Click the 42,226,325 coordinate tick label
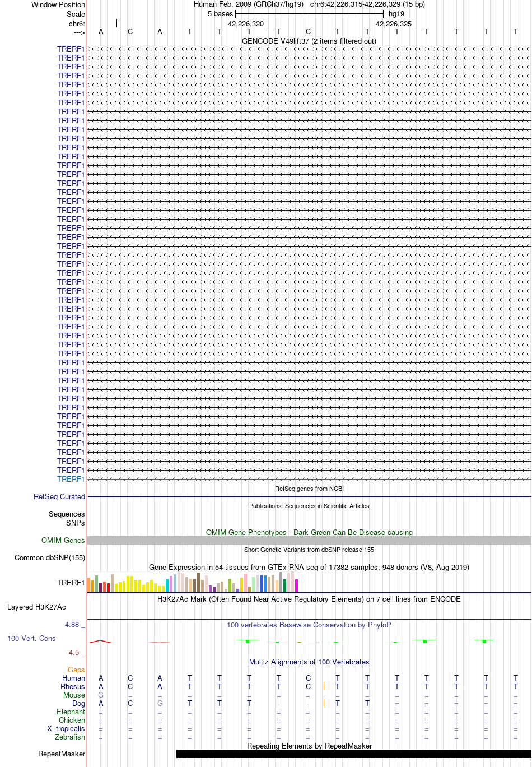This screenshot has width=532, height=767. (x=394, y=24)
